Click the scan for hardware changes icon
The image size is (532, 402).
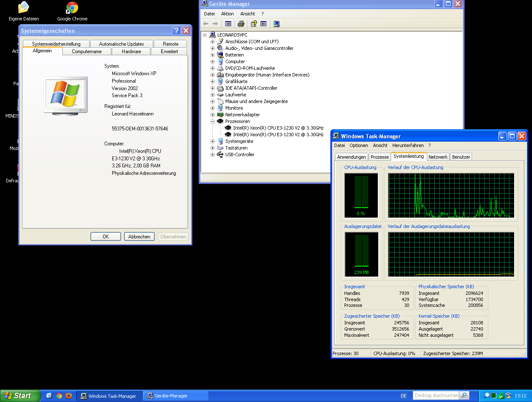(276, 24)
